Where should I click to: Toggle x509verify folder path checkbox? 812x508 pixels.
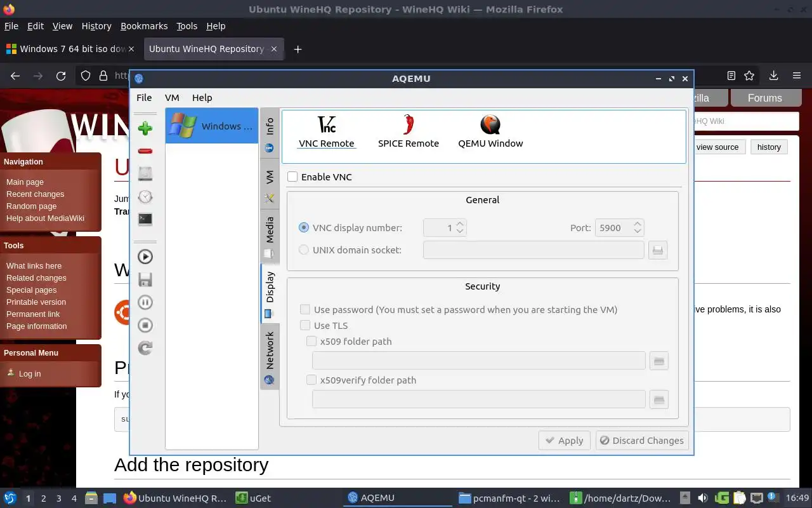point(311,380)
